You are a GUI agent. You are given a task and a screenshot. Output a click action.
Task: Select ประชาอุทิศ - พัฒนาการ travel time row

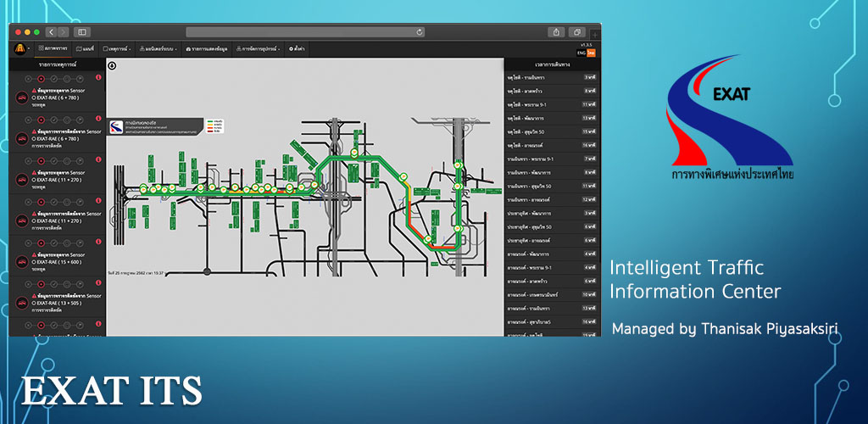(552, 213)
